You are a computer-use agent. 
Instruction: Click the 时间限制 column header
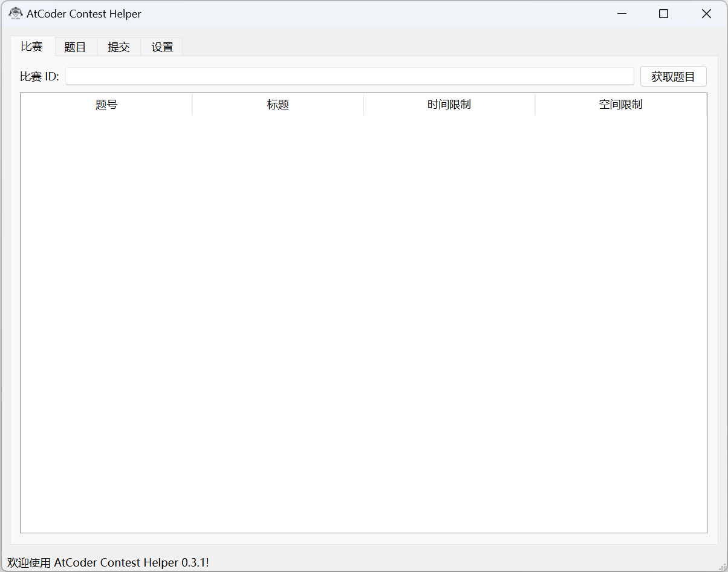pos(449,104)
